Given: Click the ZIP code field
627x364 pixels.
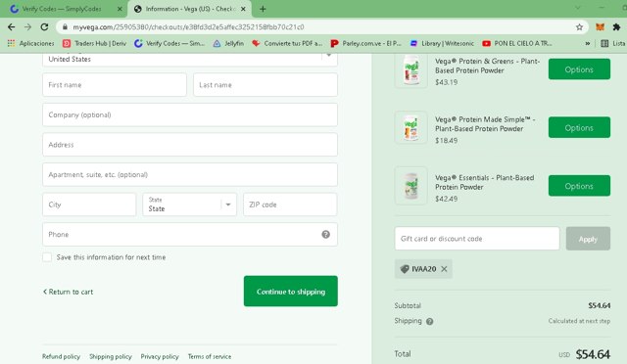Looking at the screenshot, I should tap(290, 205).
